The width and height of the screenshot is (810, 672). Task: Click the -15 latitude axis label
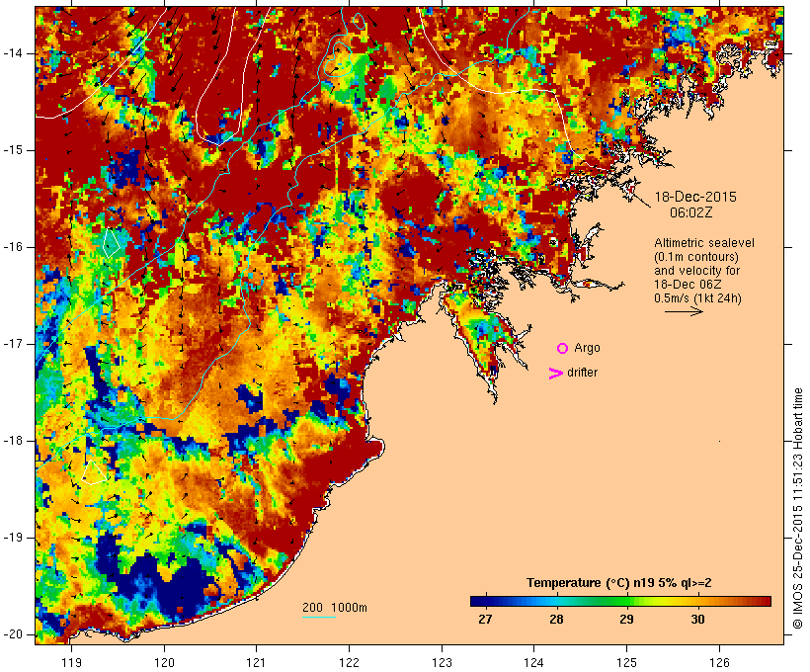pyautogui.click(x=13, y=150)
